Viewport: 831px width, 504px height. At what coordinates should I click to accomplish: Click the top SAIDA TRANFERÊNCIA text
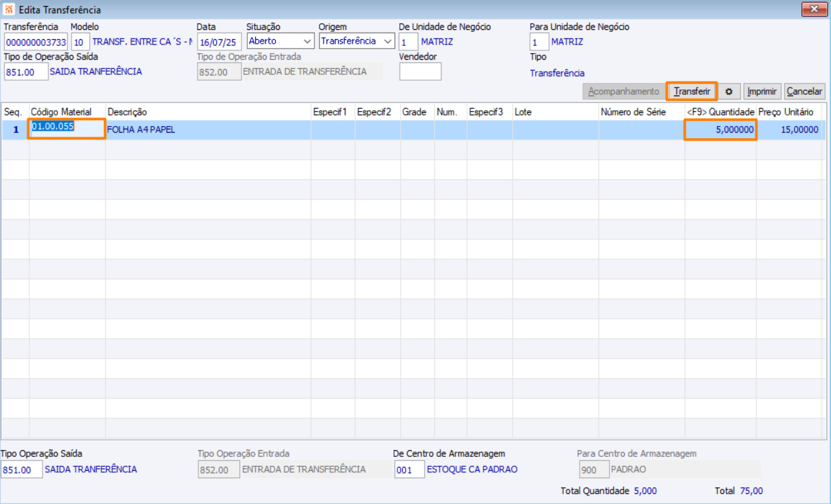96,72
